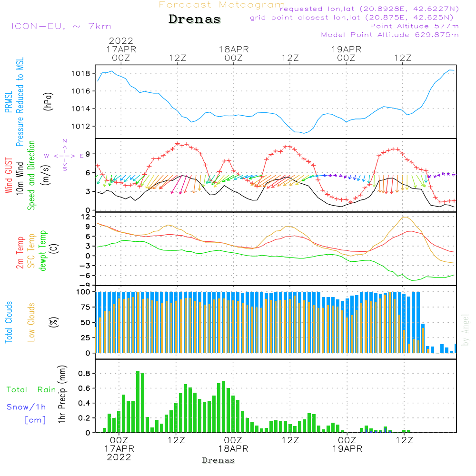Click the '(m/s)' wind unit label

click(x=46, y=175)
